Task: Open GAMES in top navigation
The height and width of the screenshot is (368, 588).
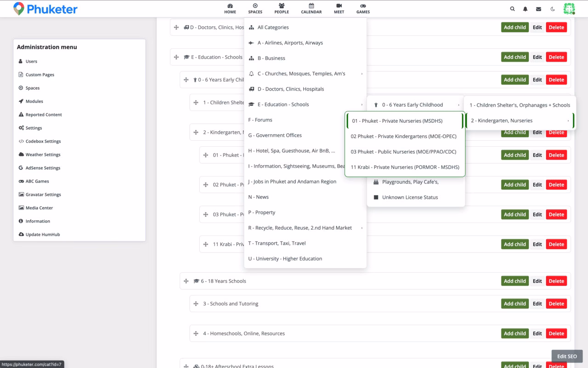Action: 363,9
